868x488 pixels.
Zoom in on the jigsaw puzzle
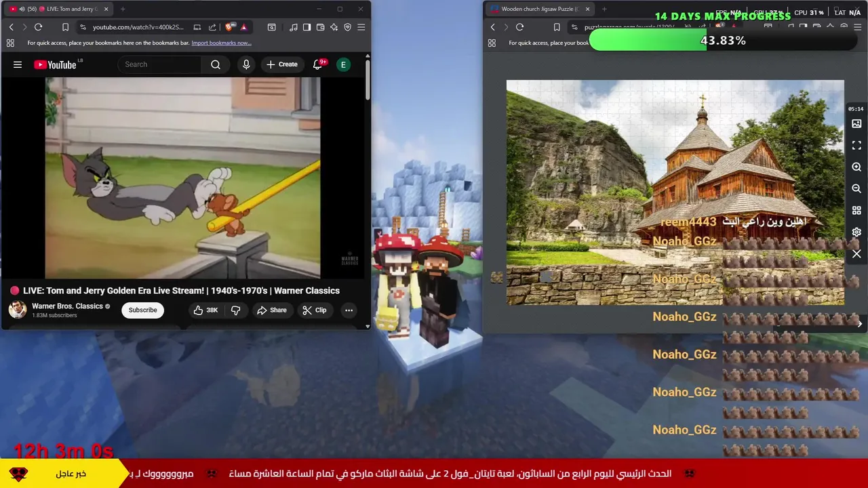point(856,167)
